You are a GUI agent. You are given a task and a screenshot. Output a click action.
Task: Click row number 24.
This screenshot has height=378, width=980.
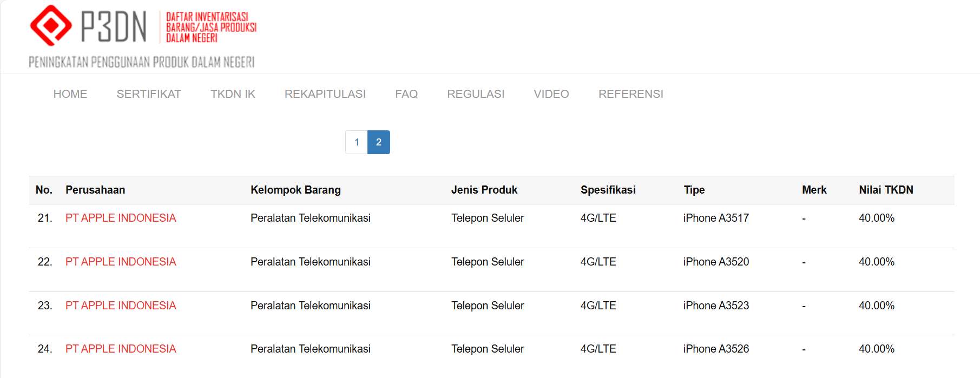(x=45, y=349)
